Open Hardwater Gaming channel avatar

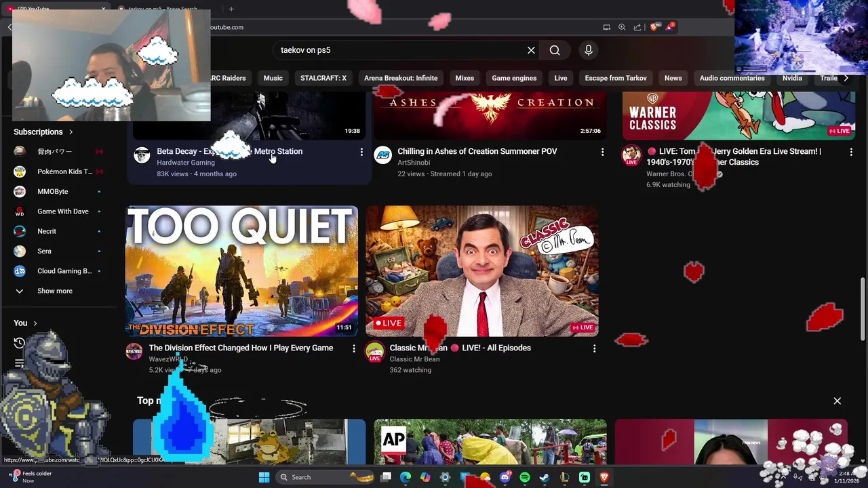coord(142,155)
